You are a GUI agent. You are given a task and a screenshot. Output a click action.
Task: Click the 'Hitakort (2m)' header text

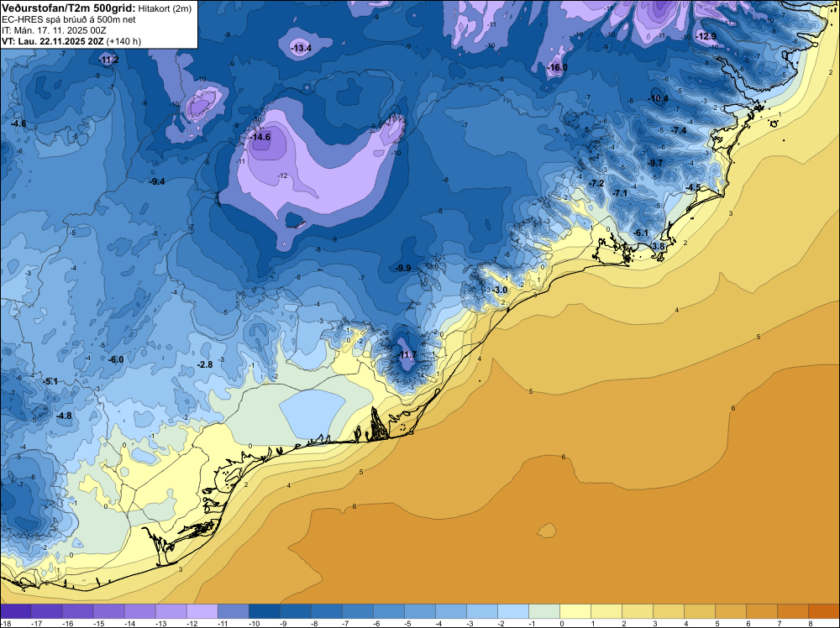coord(163,8)
